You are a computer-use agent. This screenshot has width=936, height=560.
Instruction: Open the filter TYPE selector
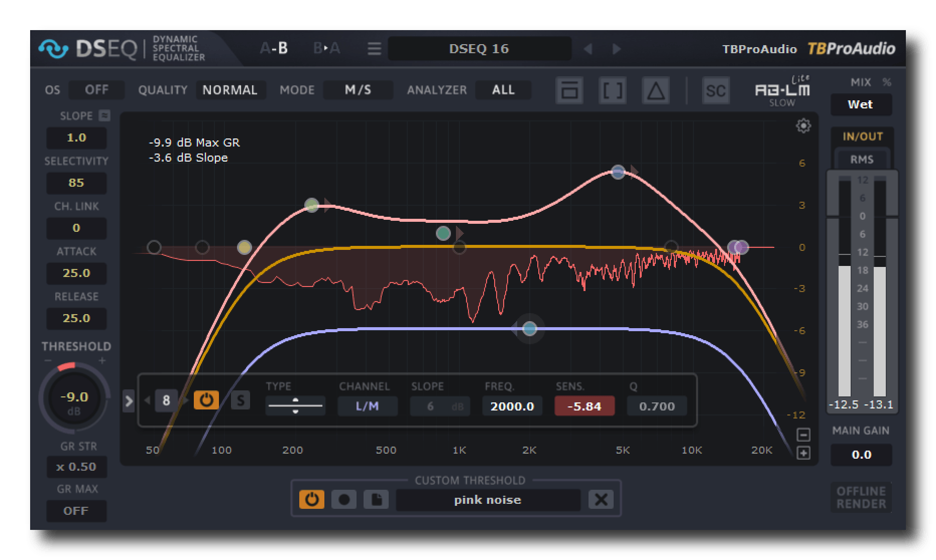(295, 405)
